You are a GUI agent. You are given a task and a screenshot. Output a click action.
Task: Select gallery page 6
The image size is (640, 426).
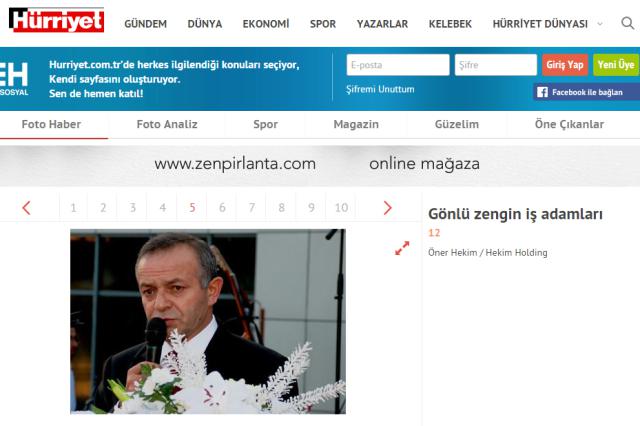[222, 208]
